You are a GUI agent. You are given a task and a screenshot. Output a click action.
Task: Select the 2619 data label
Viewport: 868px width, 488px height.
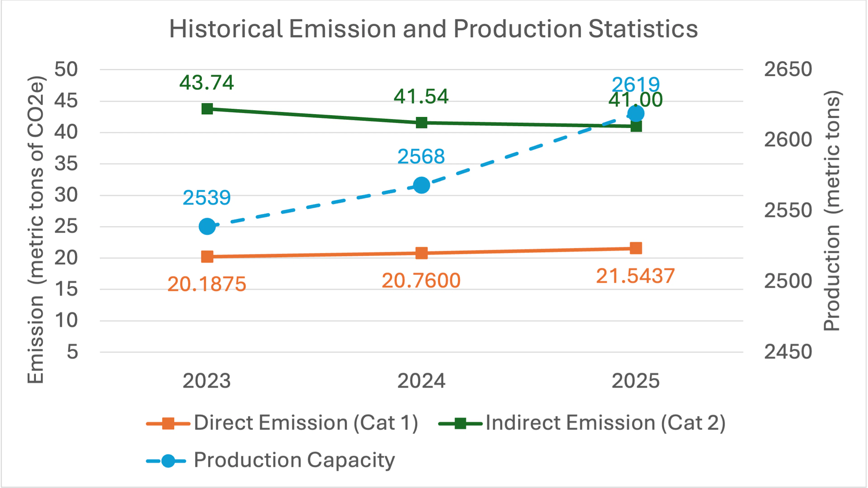635,84
